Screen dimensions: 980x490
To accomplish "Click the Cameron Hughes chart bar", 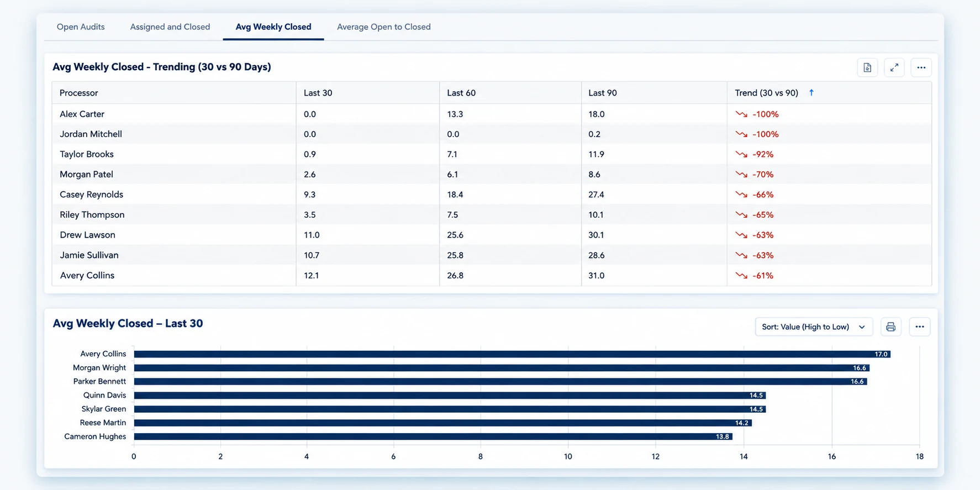I will click(433, 436).
